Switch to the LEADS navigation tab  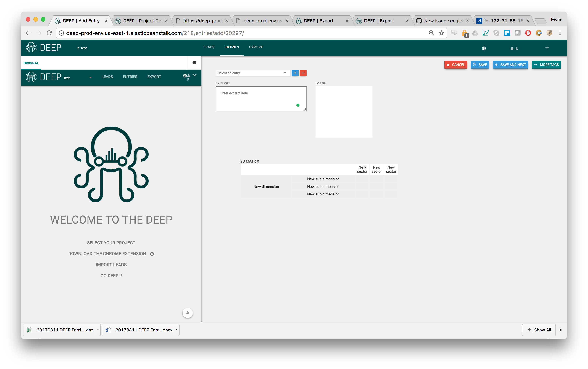click(209, 47)
